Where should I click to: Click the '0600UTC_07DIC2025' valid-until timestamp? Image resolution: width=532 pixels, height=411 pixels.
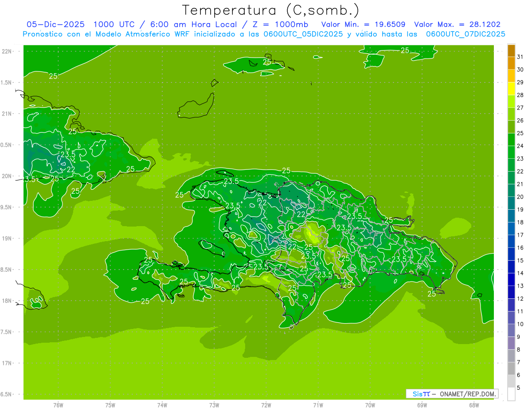pyautogui.click(x=465, y=34)
